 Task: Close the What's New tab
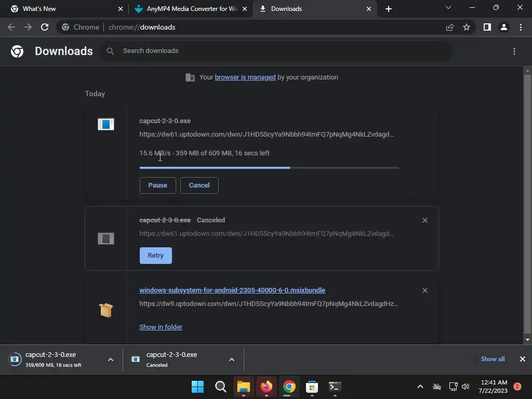click(x=121, y=9)
